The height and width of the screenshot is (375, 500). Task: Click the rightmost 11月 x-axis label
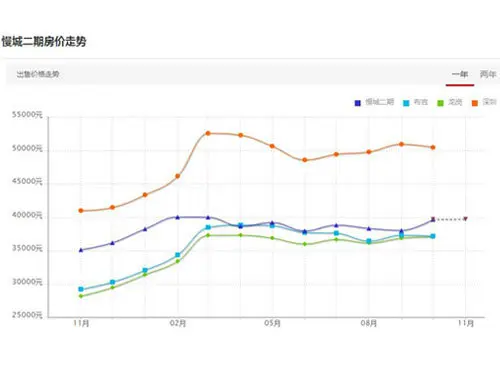(466, 323)
